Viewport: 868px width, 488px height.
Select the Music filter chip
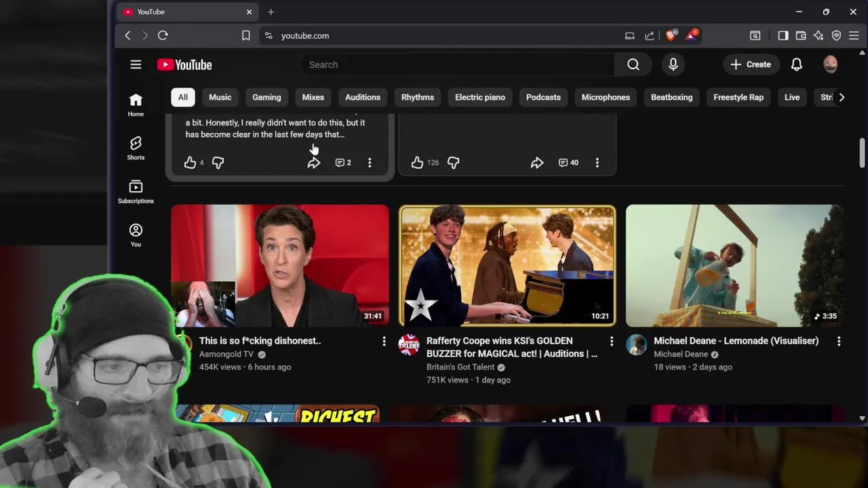220,97
